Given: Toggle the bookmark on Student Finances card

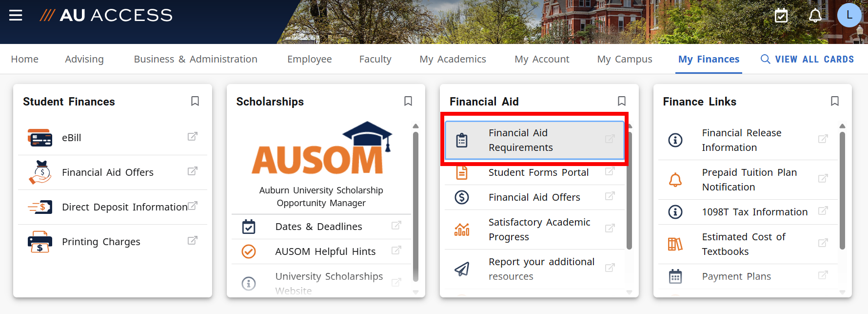Looking at the screenshot, I should (195, 101).
